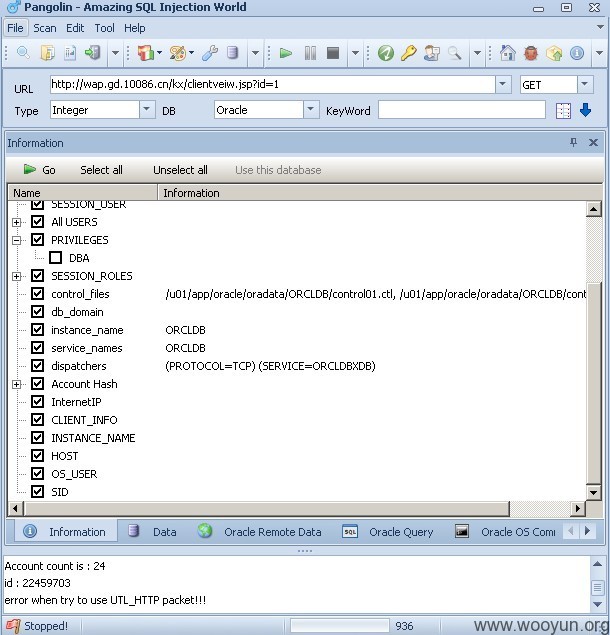The image size is (610, 635).
Task: Click the red and green boxes toolbar icon
Action: [146, 53]
